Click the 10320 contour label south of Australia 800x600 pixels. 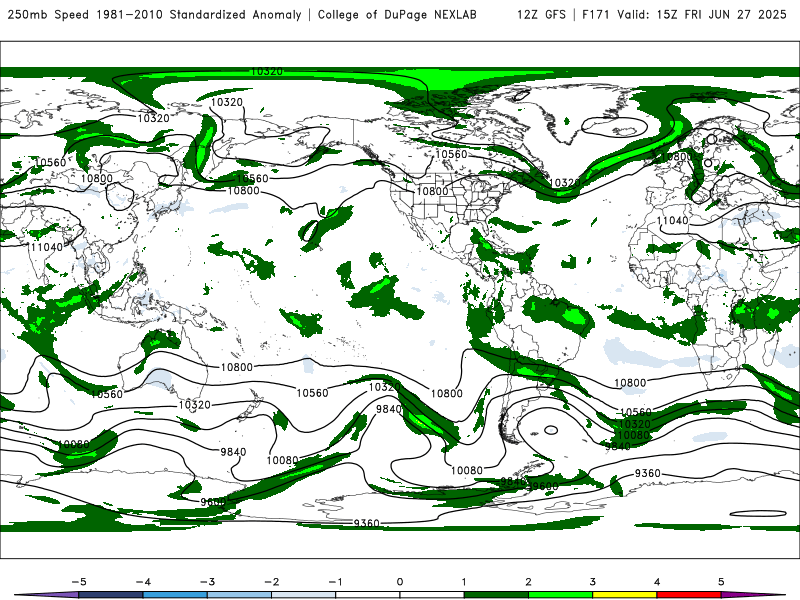194,405
